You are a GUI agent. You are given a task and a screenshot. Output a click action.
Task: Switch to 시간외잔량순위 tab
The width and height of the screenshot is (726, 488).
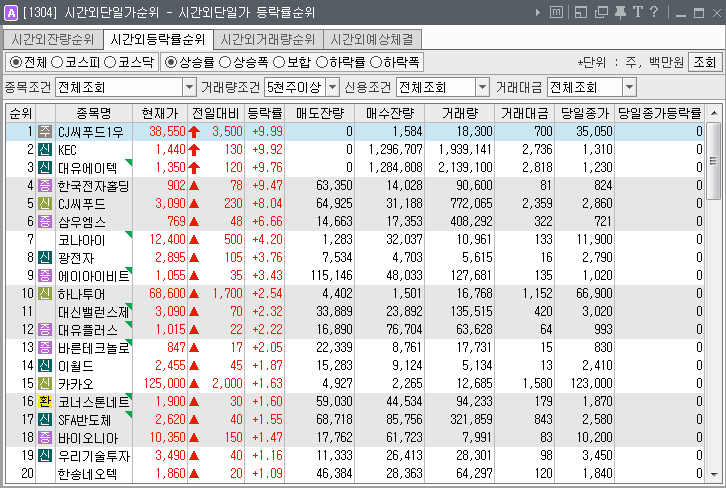point(53,39)
